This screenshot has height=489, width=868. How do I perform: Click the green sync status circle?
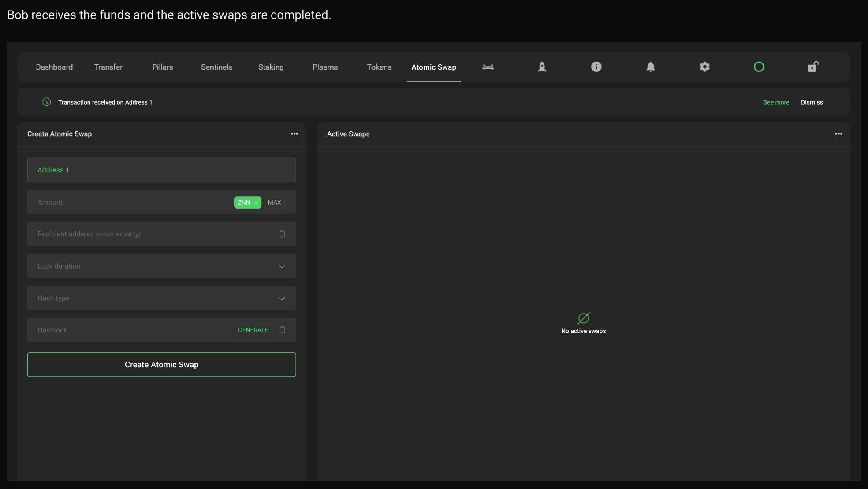point(759,67)
